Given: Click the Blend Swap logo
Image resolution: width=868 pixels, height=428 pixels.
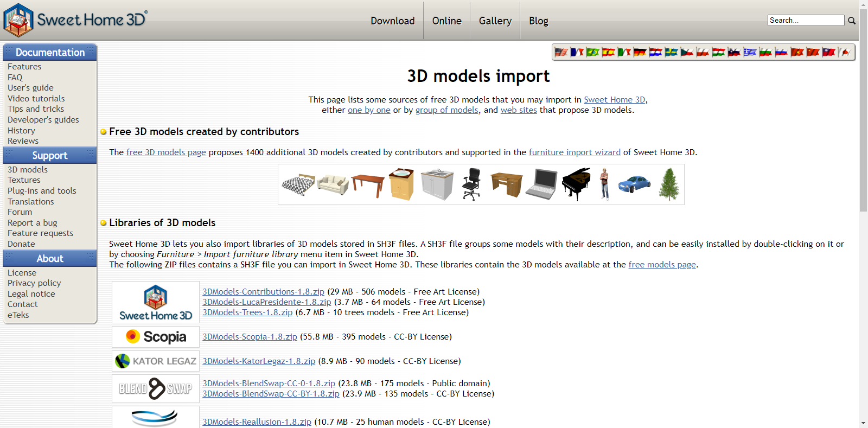Looking at the screenshot, I should [156, 388].
